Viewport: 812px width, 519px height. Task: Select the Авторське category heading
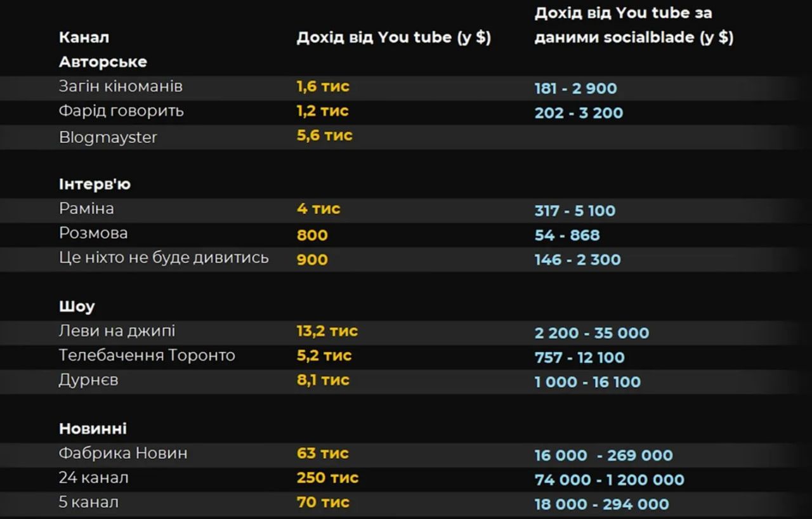(x=103, y=62)
